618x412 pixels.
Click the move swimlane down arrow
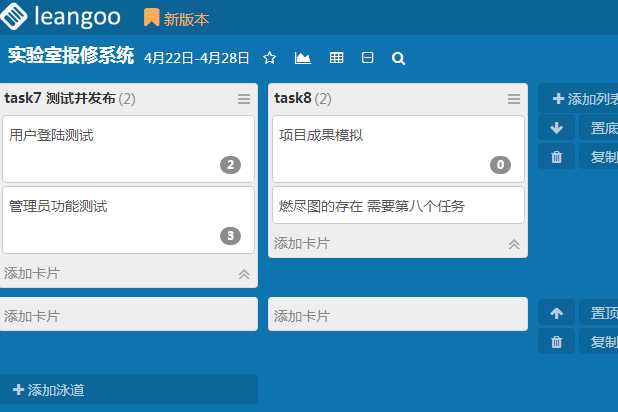(557, 127)
